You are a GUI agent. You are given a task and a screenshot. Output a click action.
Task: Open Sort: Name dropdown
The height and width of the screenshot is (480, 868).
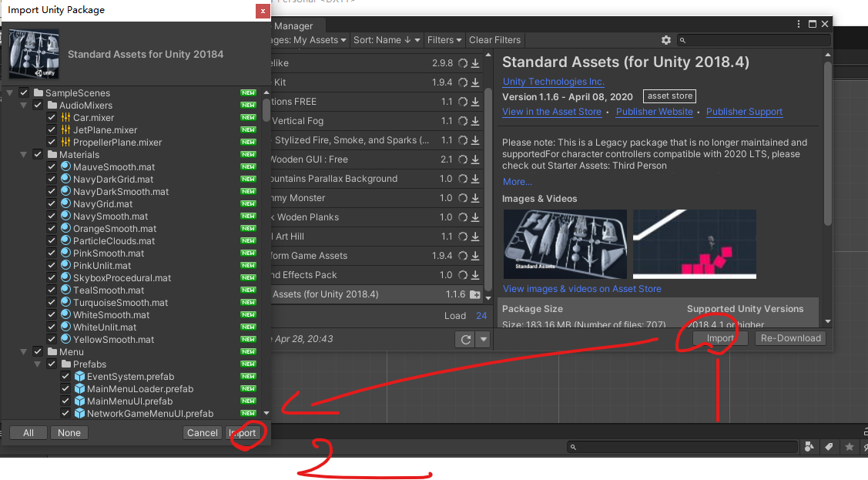pyautogui.click(x=387, y=40)
